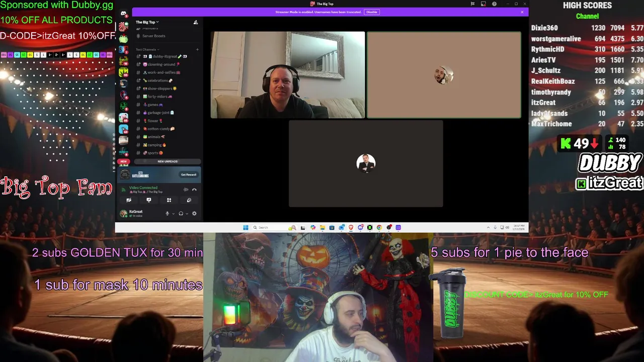Click the MaxTrichome high score entry
This screenshot has height=362, width=644.
[x=587, y=124]
